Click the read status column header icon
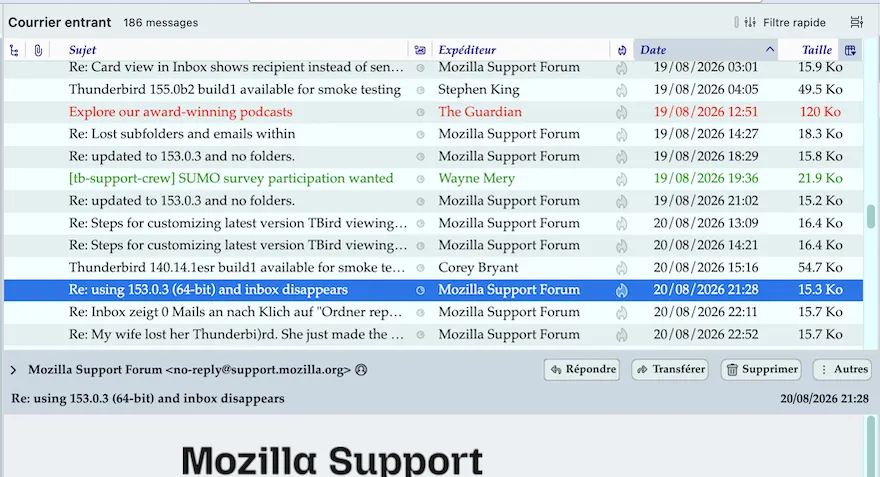The image size is (880, 477). coord(420,51)
